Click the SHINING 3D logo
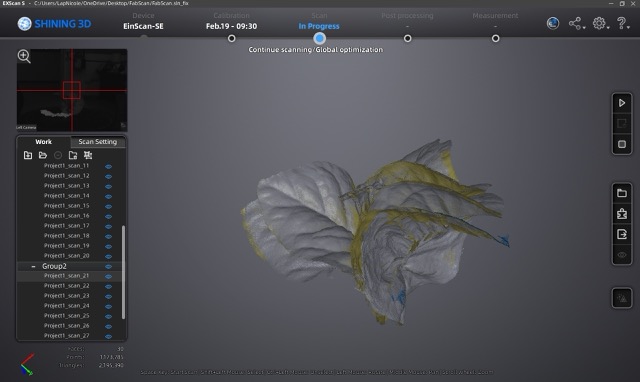The height and width of the screenshot is (382, 640). click(x=54, y=24)
